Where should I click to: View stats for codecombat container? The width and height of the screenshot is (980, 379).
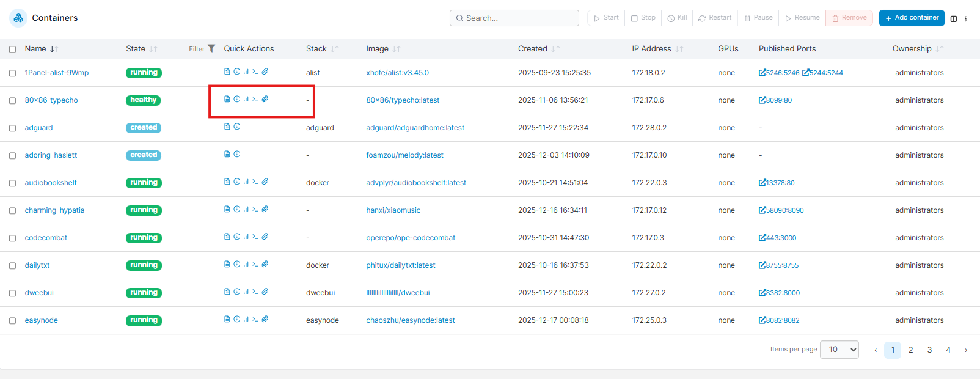pos(246,237)
